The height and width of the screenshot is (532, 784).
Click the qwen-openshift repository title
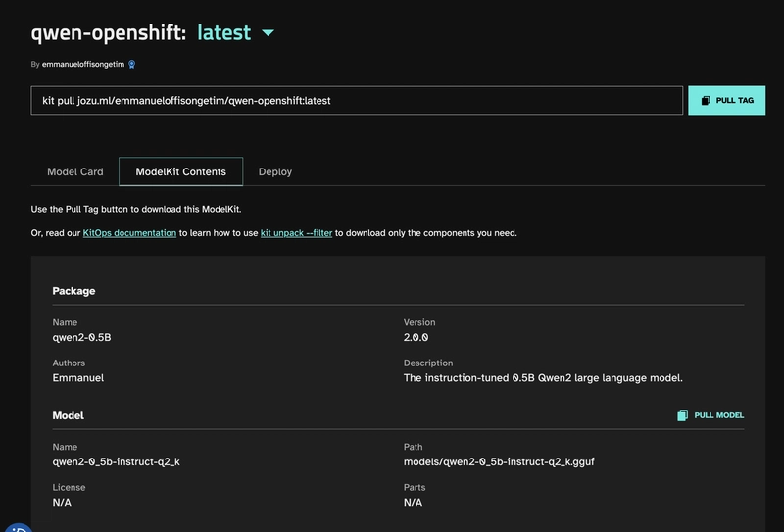tap(109, 33)
